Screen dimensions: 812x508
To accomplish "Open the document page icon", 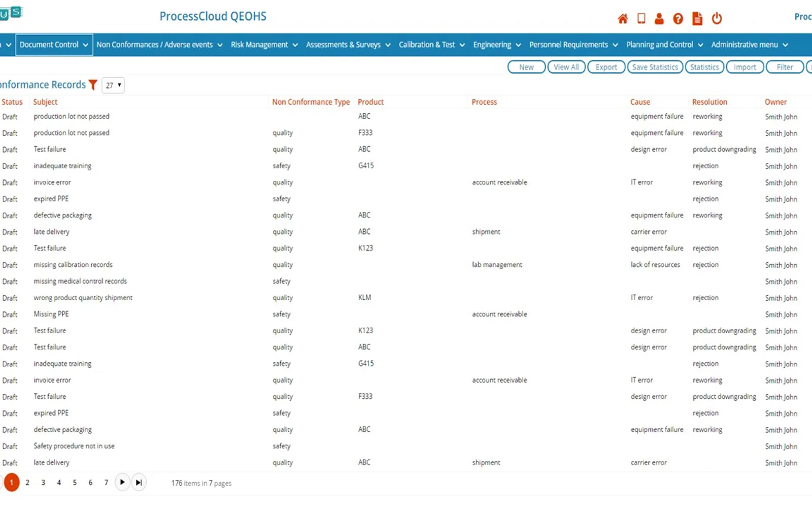I will [698, 18].
